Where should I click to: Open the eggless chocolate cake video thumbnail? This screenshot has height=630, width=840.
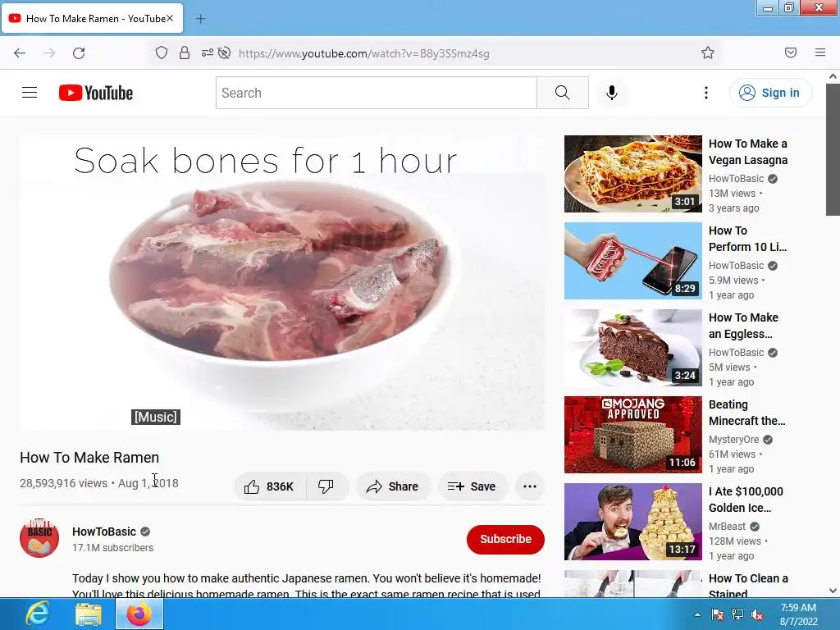tap(632, 348)
